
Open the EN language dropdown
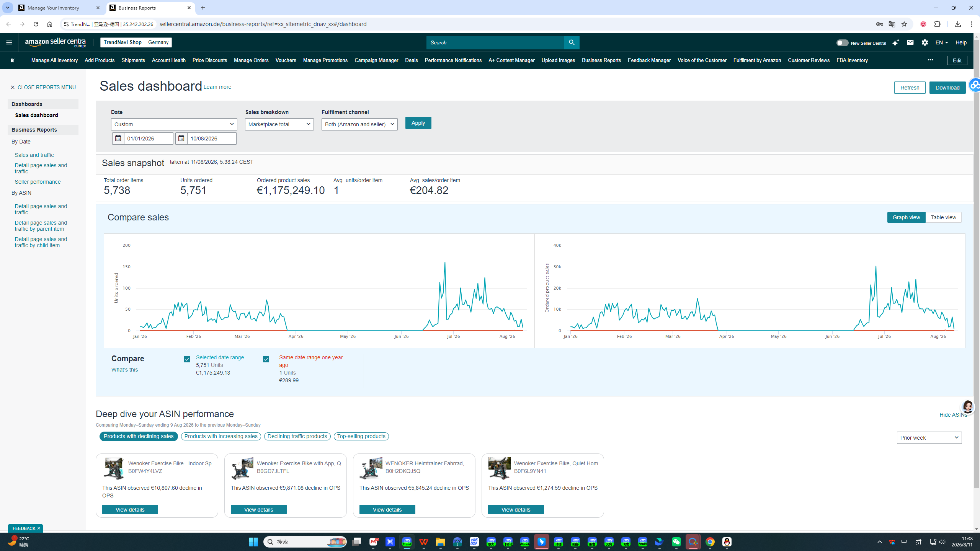pyautogui.click(x=942, y=42)
